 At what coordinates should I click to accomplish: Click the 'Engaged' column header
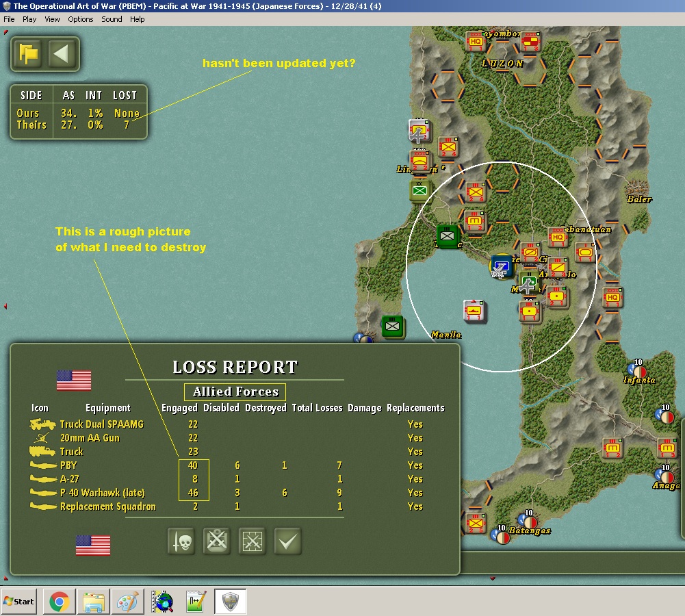coord(179,408)
